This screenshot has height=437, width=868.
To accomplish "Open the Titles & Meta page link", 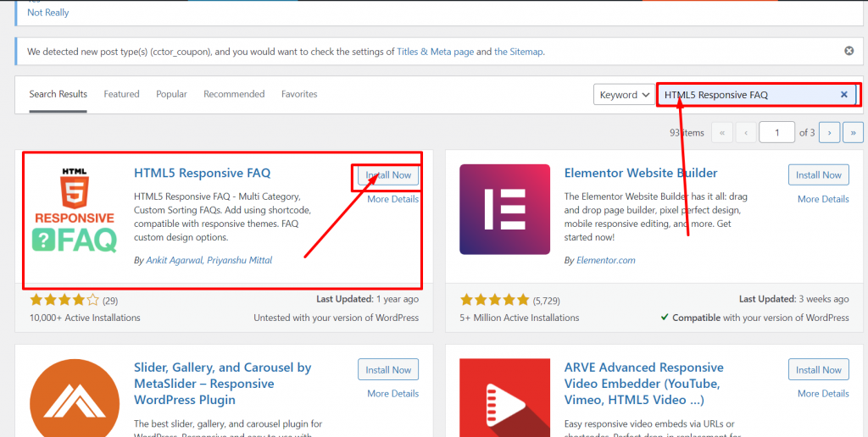I will (x=435, y=52).
